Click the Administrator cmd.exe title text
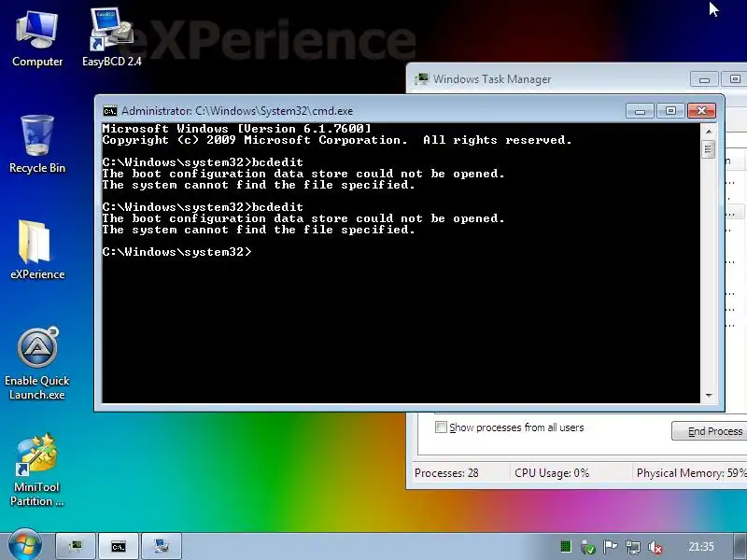The width and height of the screenshot is (747, 560). pyautogui.click(x=237, y=111)
